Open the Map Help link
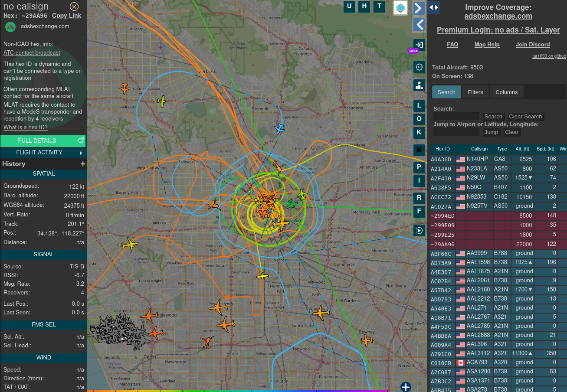Screen dimensions: 567x392 [487, 44]
